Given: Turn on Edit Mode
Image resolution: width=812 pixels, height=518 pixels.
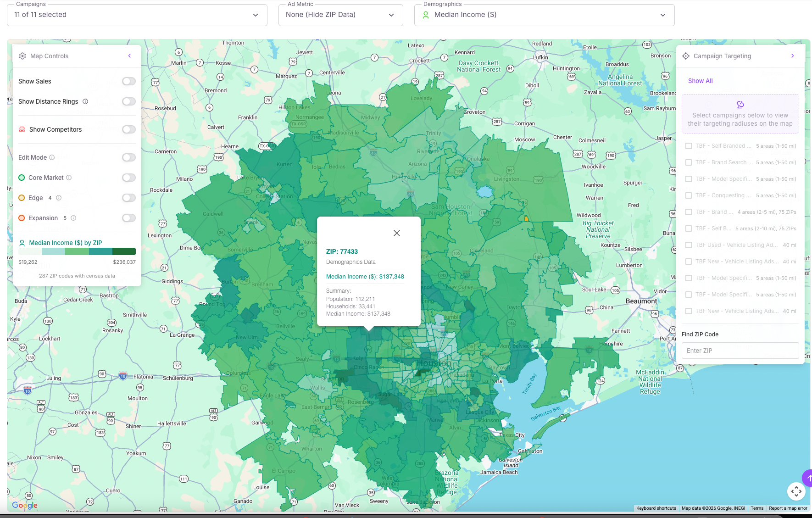Looking at the screenshot, I should 128,157.
